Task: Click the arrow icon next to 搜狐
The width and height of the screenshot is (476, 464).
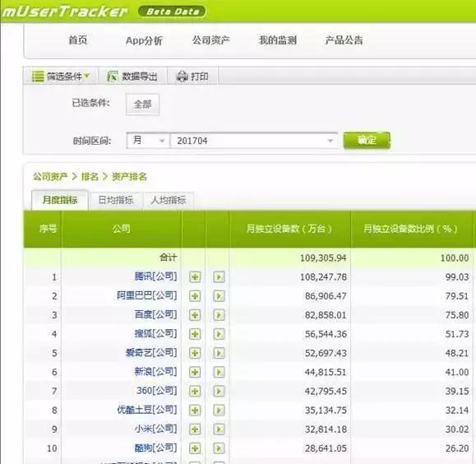Action: click(219, 334)
